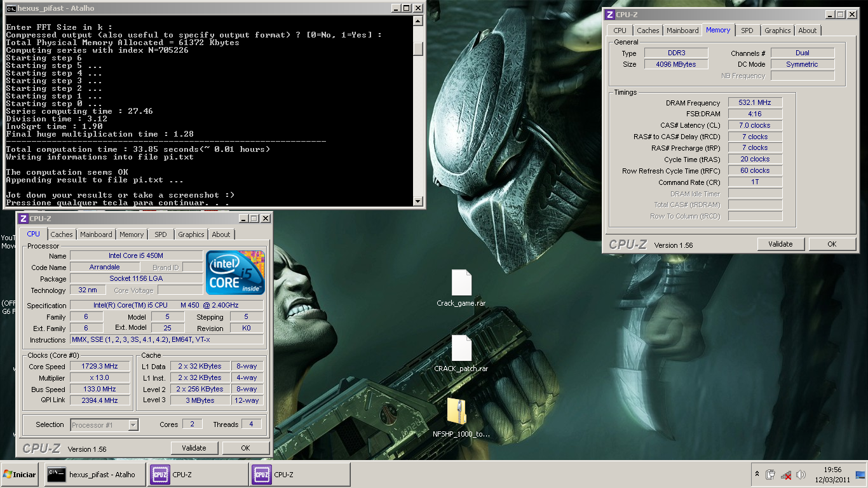Click FSB:DRAM ratio 4:16 value
The image size is (868, 488).
point(755,114)
